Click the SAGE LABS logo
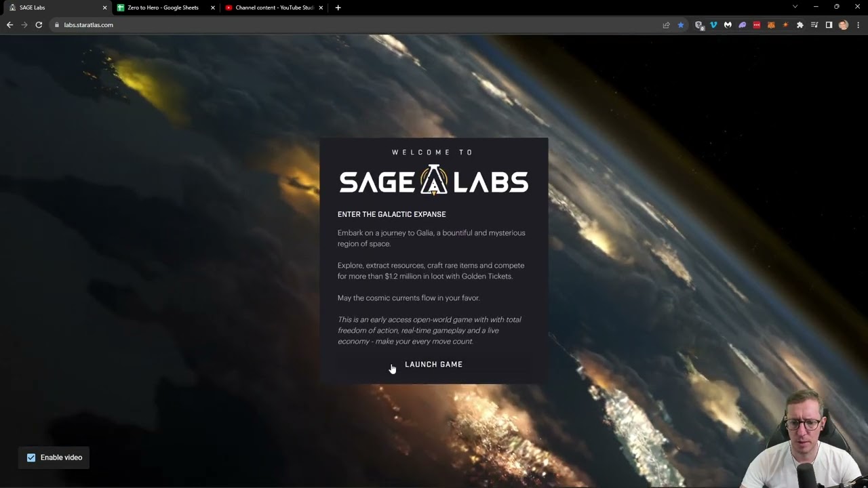The image size is (868, 488). [x=433, y=181]
